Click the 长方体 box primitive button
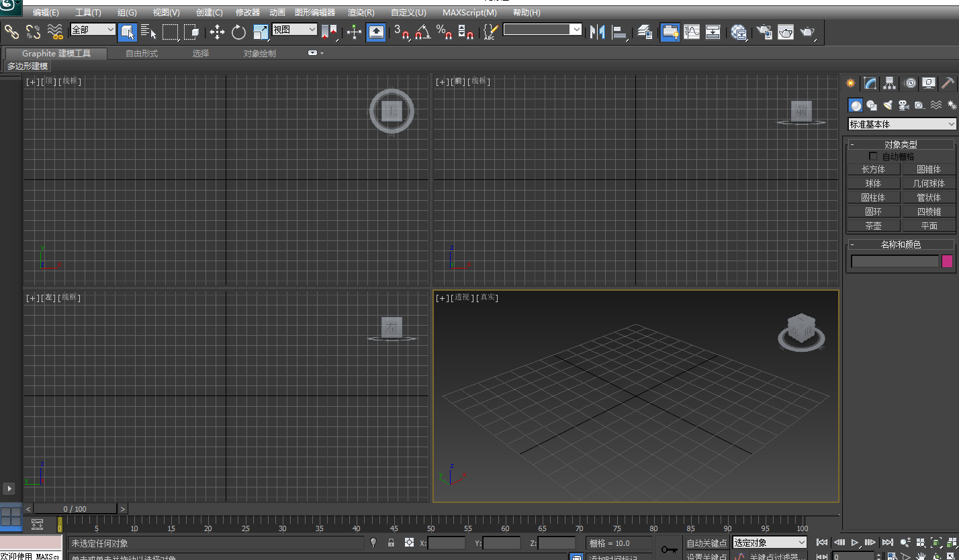The image size is (959, 560). pyautogui.click(x=873, y=169)
